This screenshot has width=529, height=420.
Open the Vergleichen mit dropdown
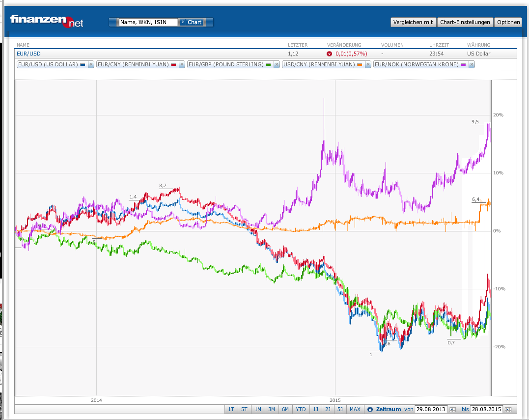(x=413, y=22)
